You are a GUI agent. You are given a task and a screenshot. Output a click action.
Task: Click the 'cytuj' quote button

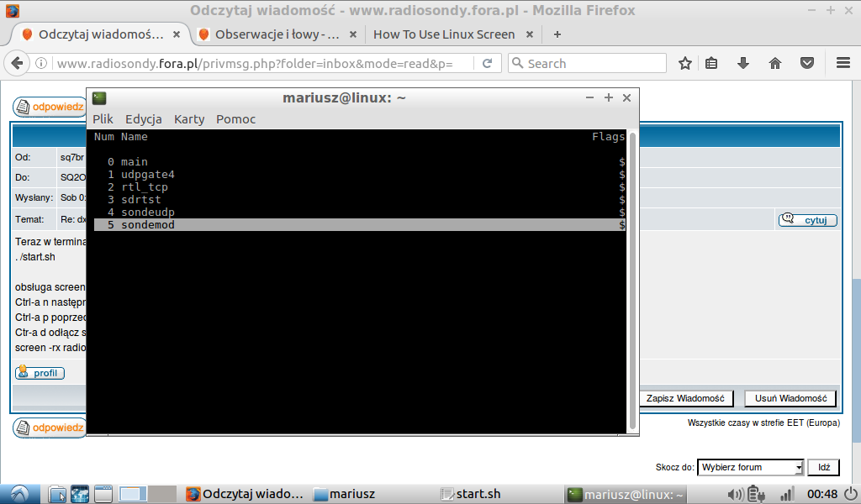click(x=808, y=220)
